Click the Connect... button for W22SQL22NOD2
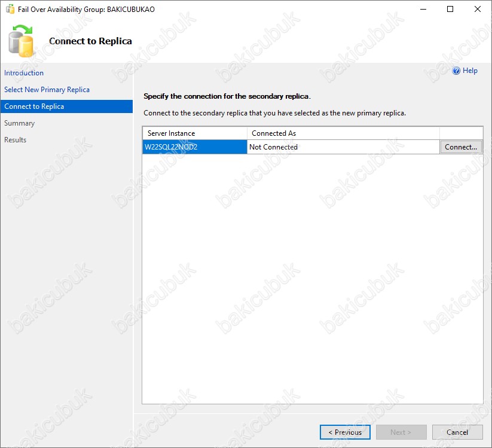 (x=461, y=147)
